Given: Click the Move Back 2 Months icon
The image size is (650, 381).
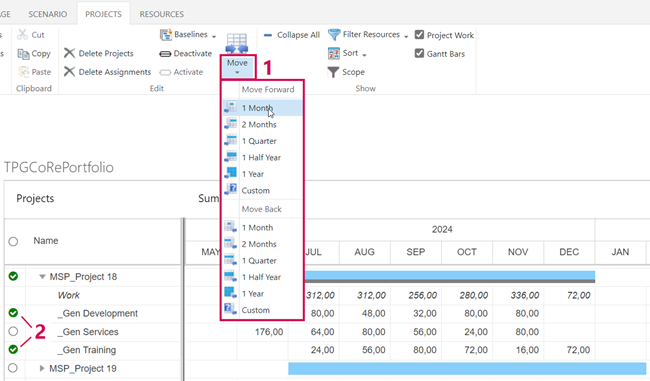Looking at the screenshot, I should [230, 243].
